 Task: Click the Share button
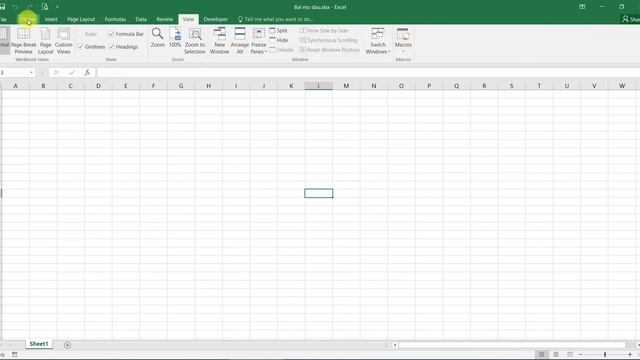click(x=631, y=19)
